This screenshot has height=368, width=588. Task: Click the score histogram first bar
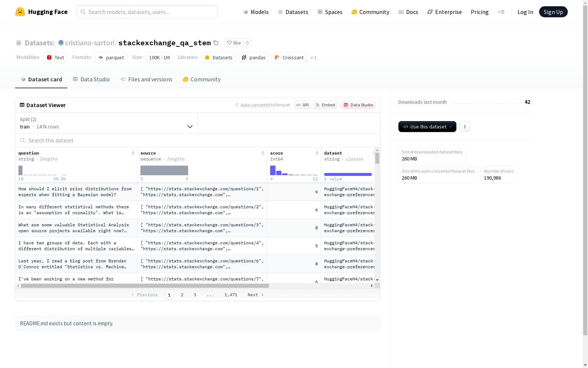click(x=273, y=170)
